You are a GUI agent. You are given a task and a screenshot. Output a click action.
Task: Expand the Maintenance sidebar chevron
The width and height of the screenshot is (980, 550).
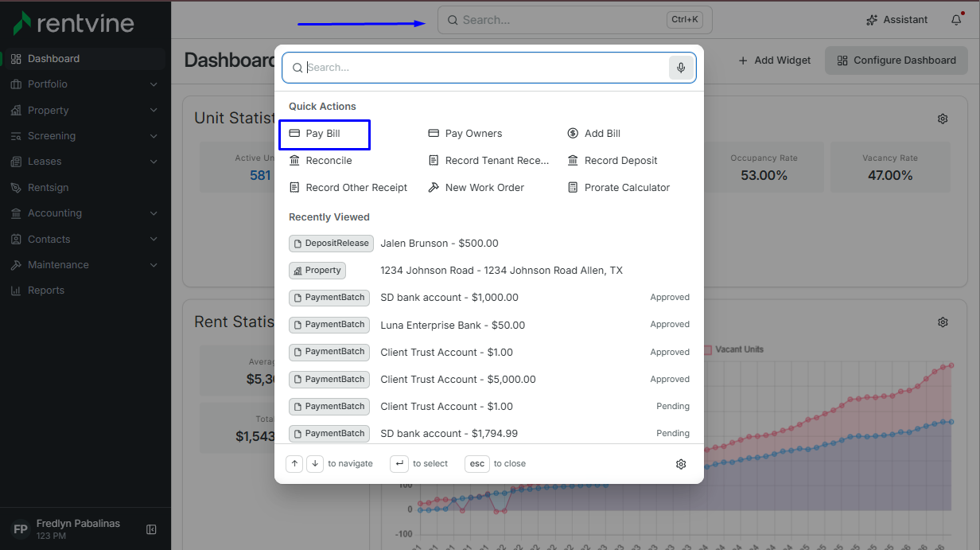pos(154,265)
